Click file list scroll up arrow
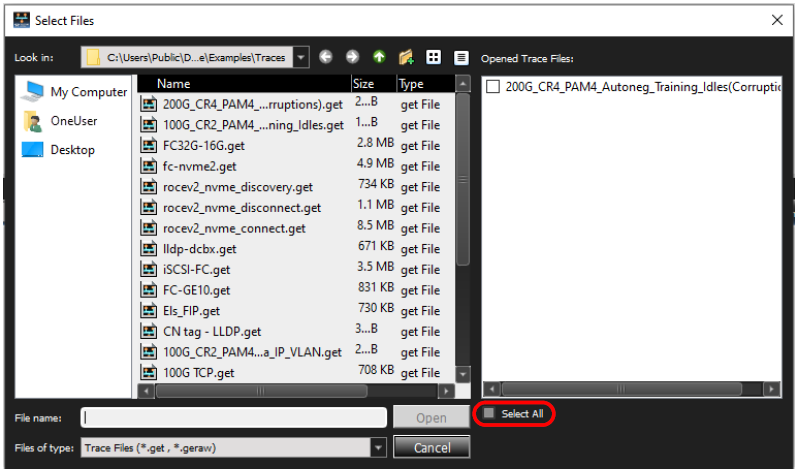The height and width of the screenshot is (471, 795). pyautogui.click(x=462, y=84)
